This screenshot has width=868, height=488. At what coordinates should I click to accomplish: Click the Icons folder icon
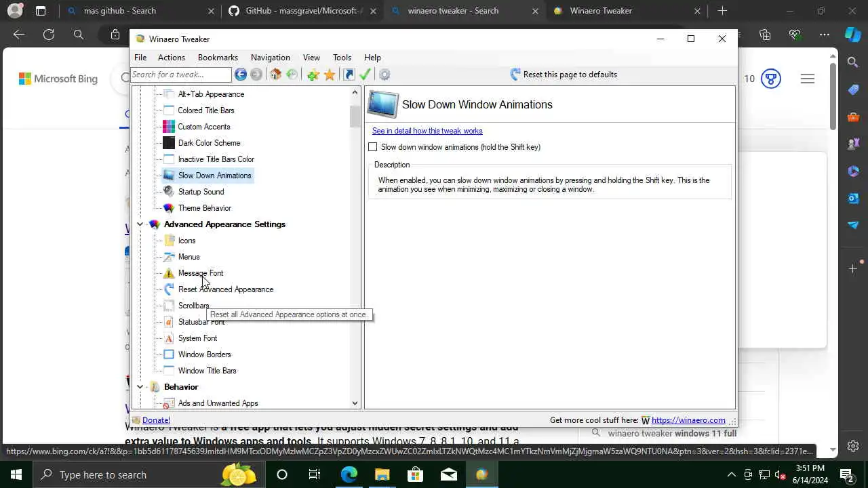coord(169,241)
